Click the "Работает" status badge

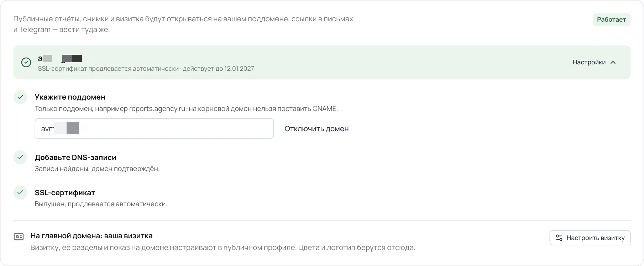tap(611, 20)
